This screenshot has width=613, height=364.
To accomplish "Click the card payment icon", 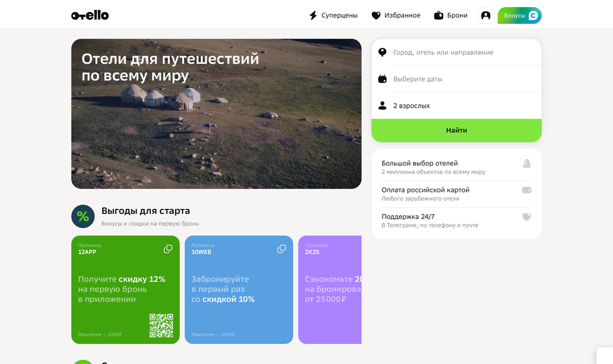I will coord(527,190).
